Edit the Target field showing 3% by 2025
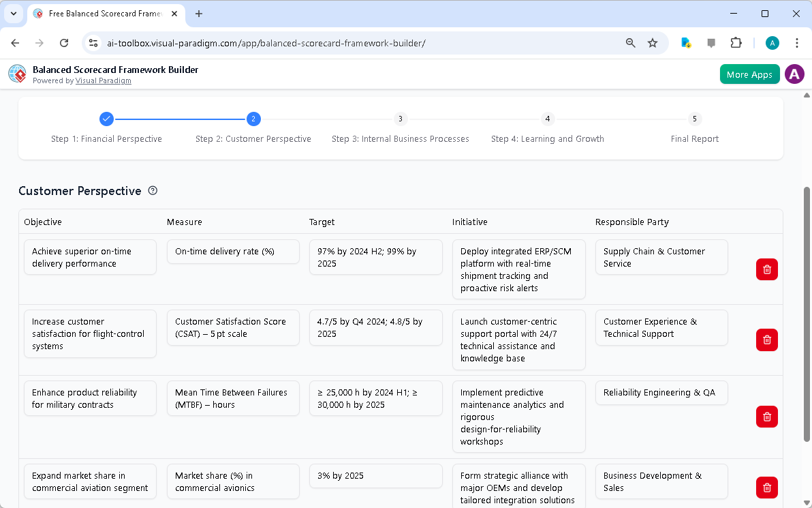 [375, 476]
